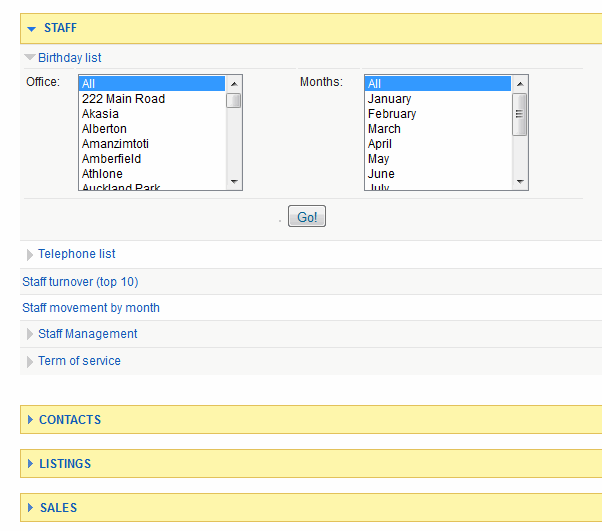This screenshot has height=531, width=602.
Task: Select 222 Main Road office
Action: point(123,99)
